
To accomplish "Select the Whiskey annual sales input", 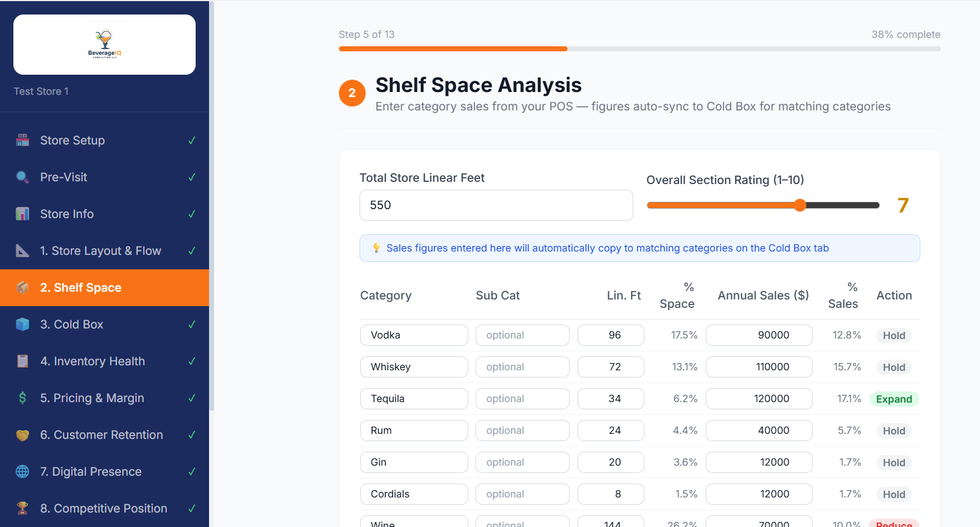I will tap(759, 366).
